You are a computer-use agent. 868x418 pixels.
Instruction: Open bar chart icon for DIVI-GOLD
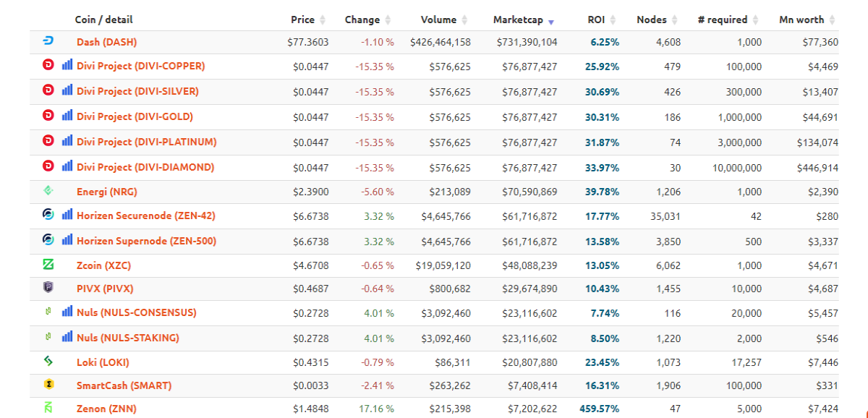click(67, 116)
